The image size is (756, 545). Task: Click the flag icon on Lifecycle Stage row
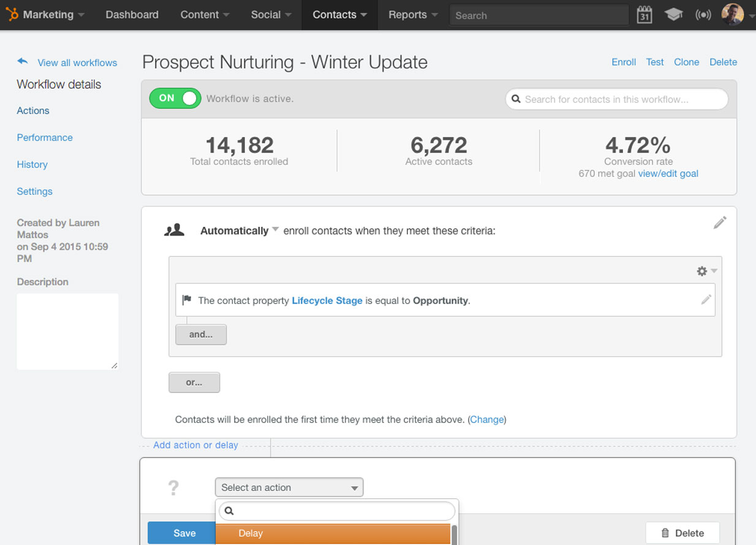187,300
